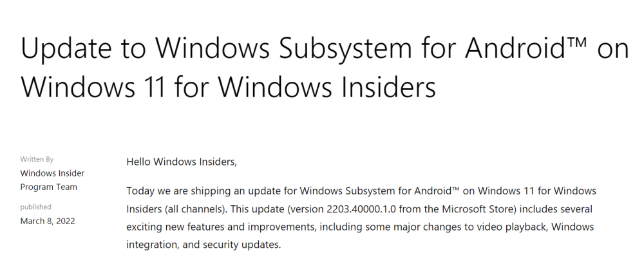Click "Android™" in the headline
644x264 pixels.
529,48
